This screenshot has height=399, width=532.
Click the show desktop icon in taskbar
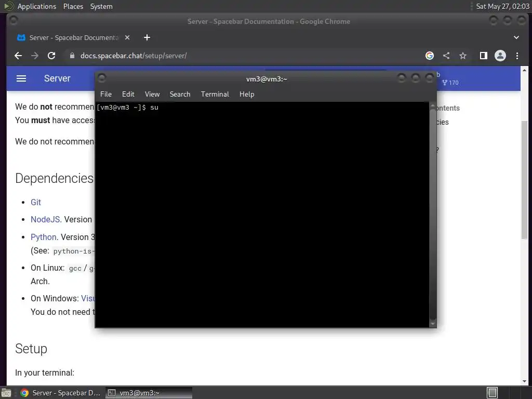point(6,393)
